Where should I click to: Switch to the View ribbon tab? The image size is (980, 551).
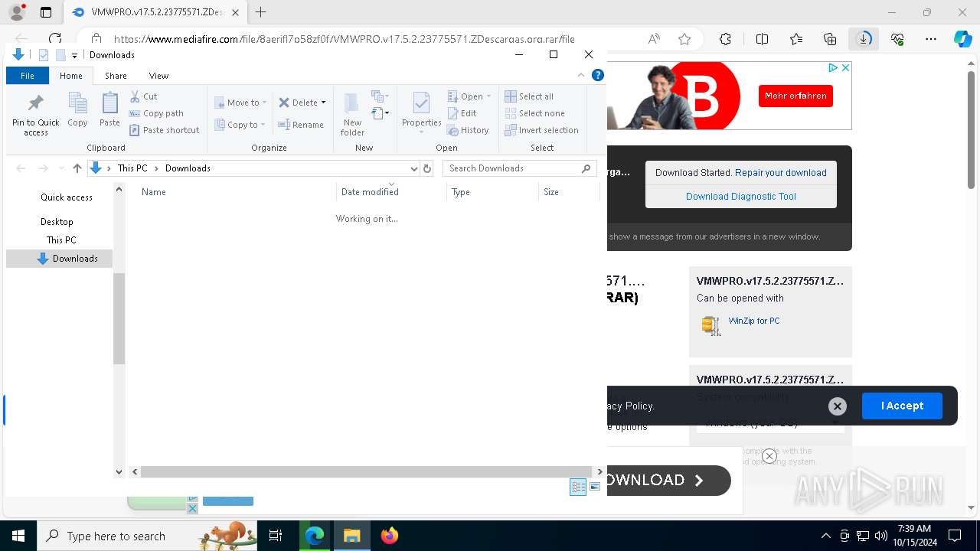[x=158, y=76]
